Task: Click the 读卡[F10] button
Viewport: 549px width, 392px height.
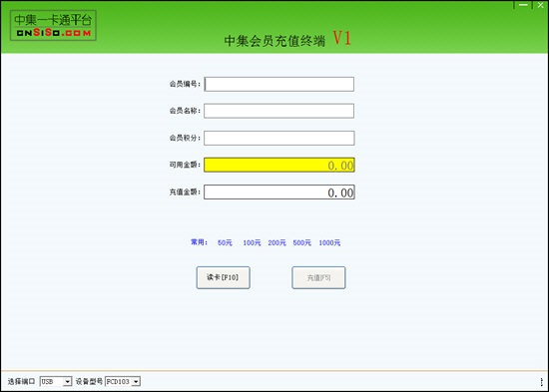Action: click(223, 277)
